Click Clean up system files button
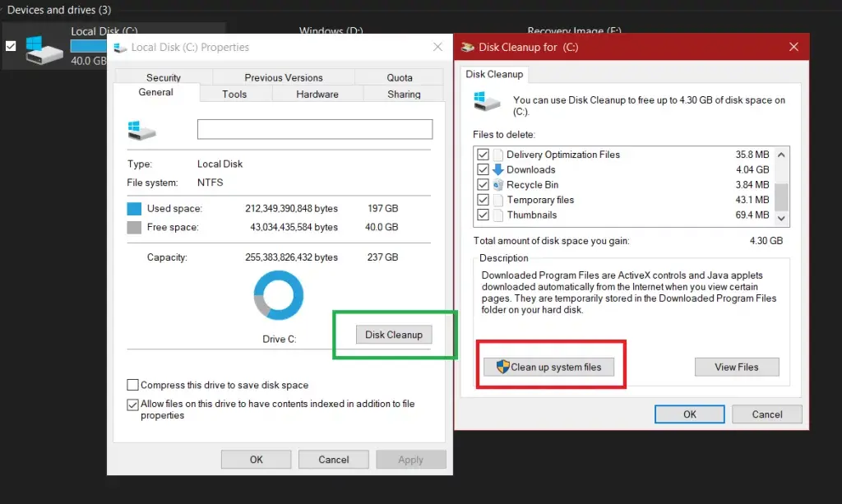Screen dimensions: 842x504 tap(548, 368)
